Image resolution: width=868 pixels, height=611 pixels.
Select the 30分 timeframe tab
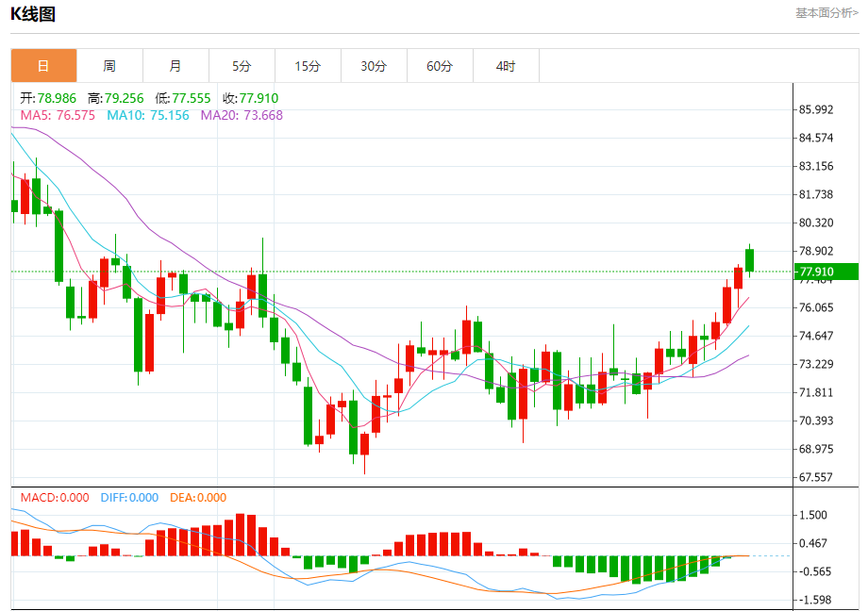pos(374,66)
